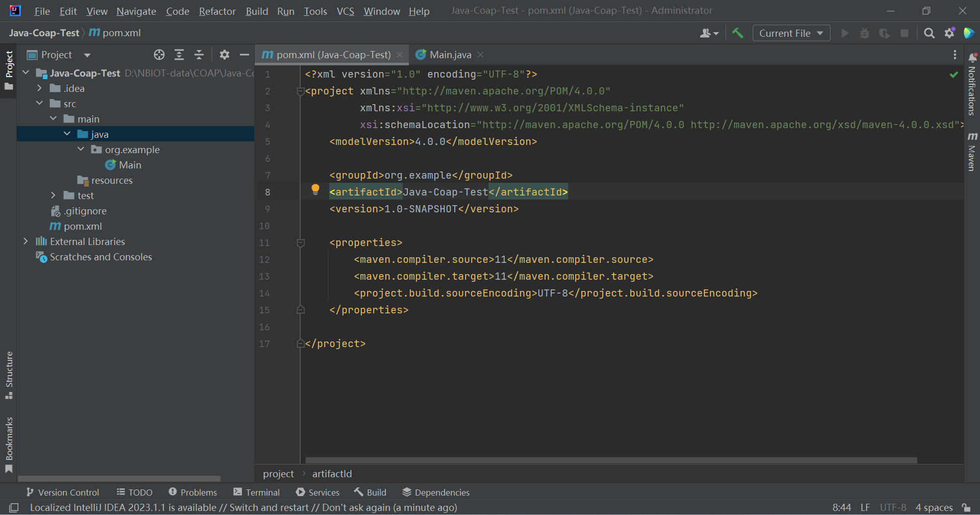
Task: Click the yellow intention lightbulb icon
Action: click(x=315, y=189)
